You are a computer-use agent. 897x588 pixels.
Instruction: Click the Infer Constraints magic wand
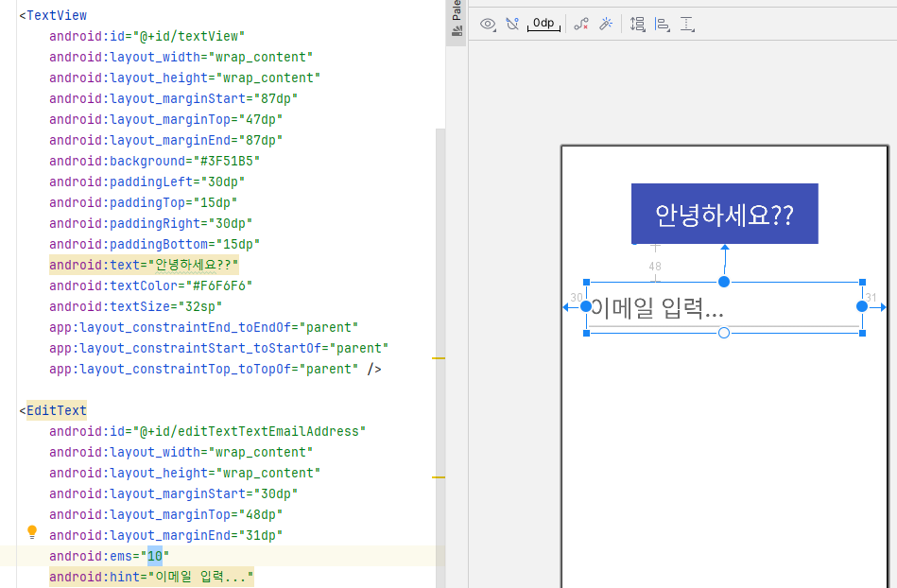tap(606, 24)
